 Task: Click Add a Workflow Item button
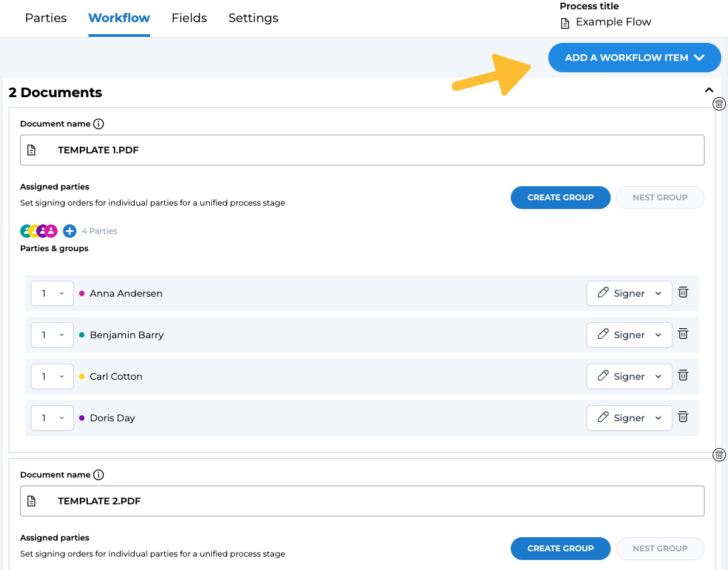pos(634,58)
